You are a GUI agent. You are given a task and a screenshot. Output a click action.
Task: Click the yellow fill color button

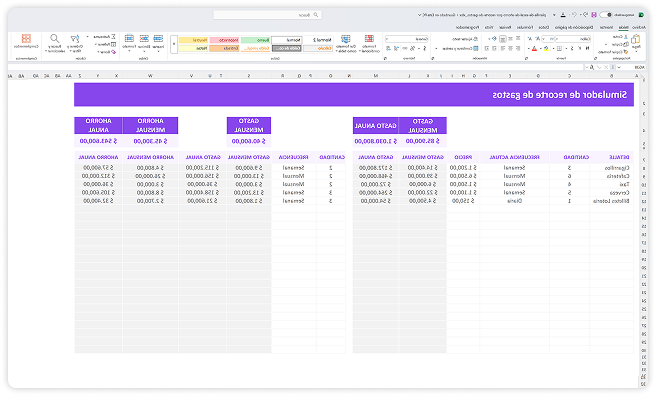[546, 49]
